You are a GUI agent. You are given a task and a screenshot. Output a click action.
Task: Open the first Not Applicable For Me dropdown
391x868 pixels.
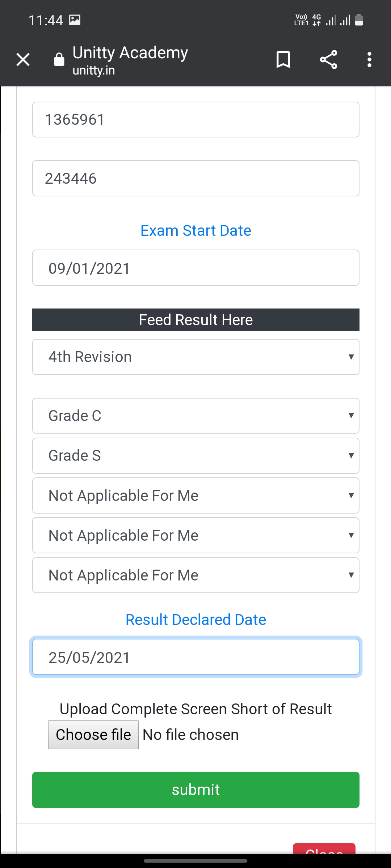[195, 495]
